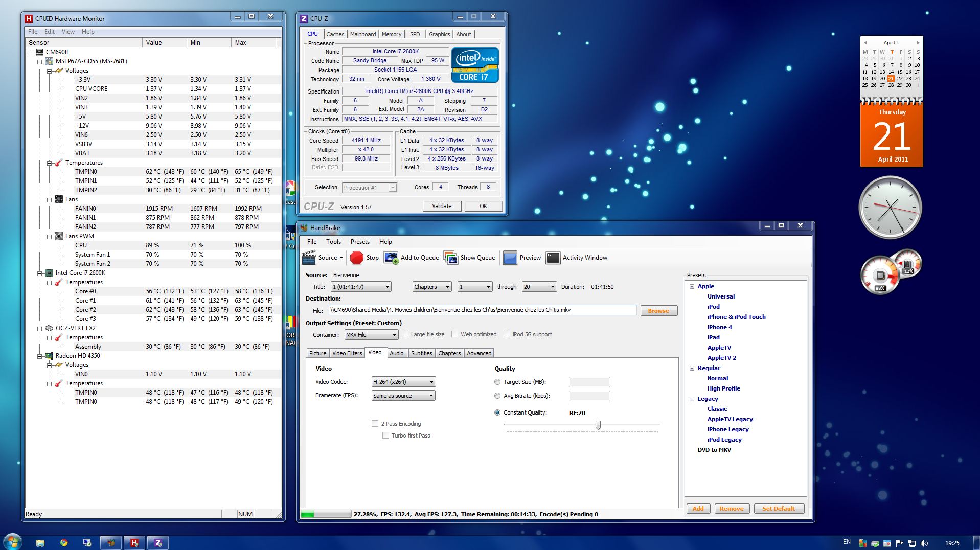Viewport: 980px width, 550px height.
Task: Click next month arrow on calendar gadget
Action: [x=918, y=43]
